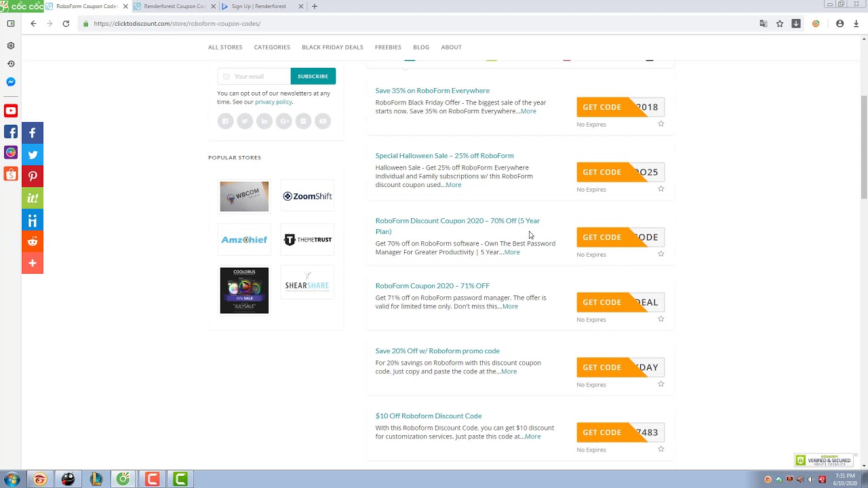This screenshot has width=868, height=488.
Task: Open CATEGORIES menu item
Action: pos(272,47)
